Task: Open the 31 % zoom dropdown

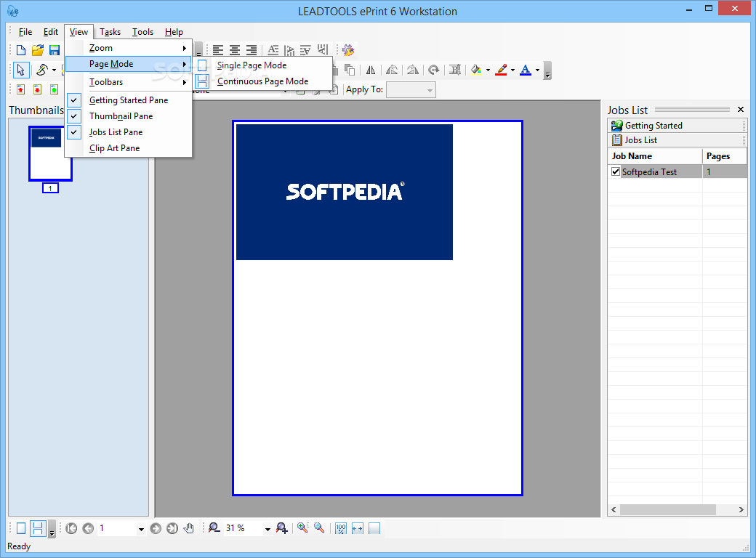Action: [x=268, y=529]
